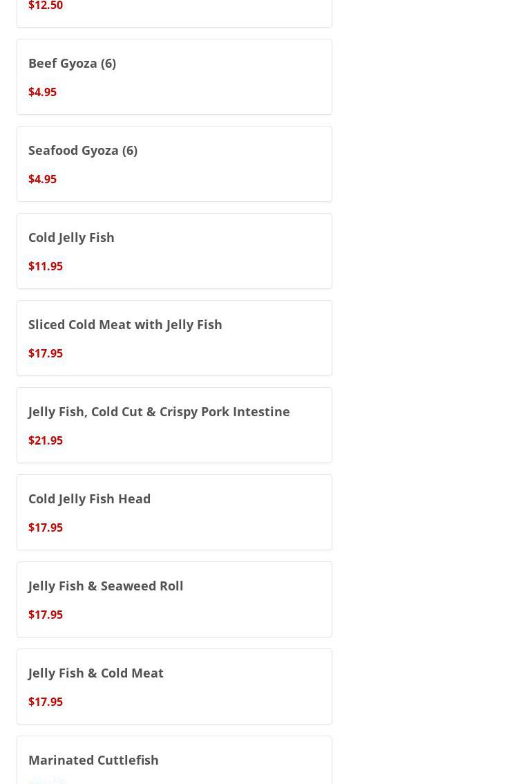
Task: Click $17.95 price under Sliced Cold Meat
Action: click(46, 353)
